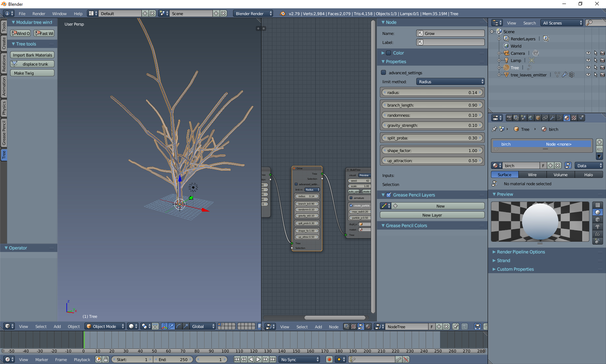The width and height of the screenshot is (606, 364).
Task: Click the Render properties camera tab
Action: pos(509,118)
